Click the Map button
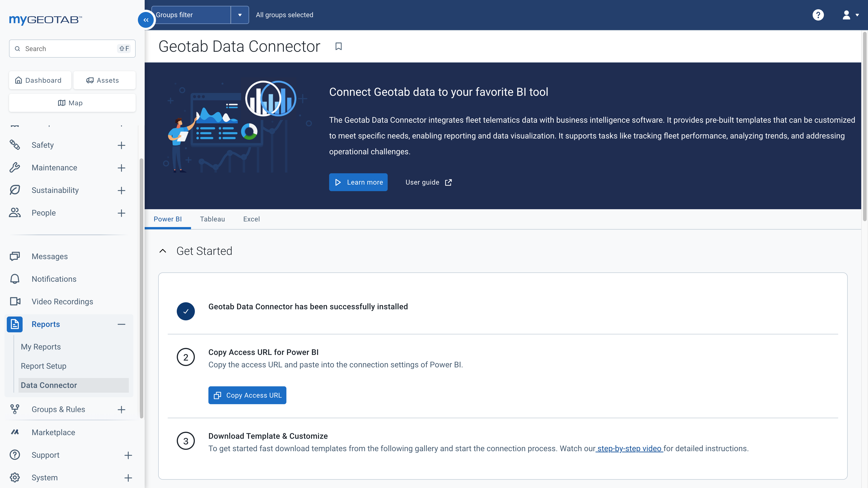The width and height of the screenshot is (868, 488). [72, 103]
